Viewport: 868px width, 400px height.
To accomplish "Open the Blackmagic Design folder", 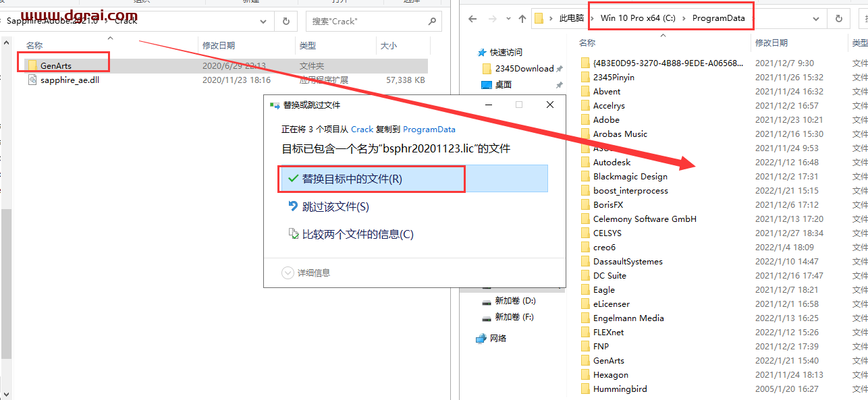I will pos(630,177).
